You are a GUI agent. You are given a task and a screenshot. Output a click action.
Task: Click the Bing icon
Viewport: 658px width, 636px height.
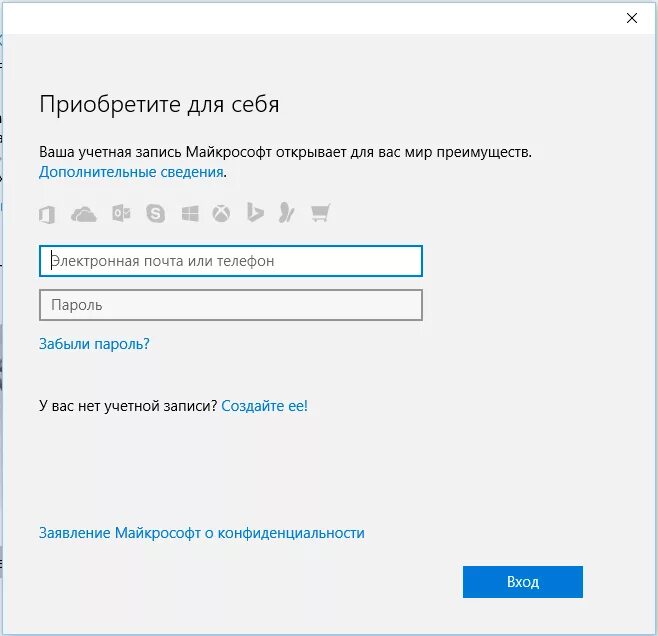[255, 212]
